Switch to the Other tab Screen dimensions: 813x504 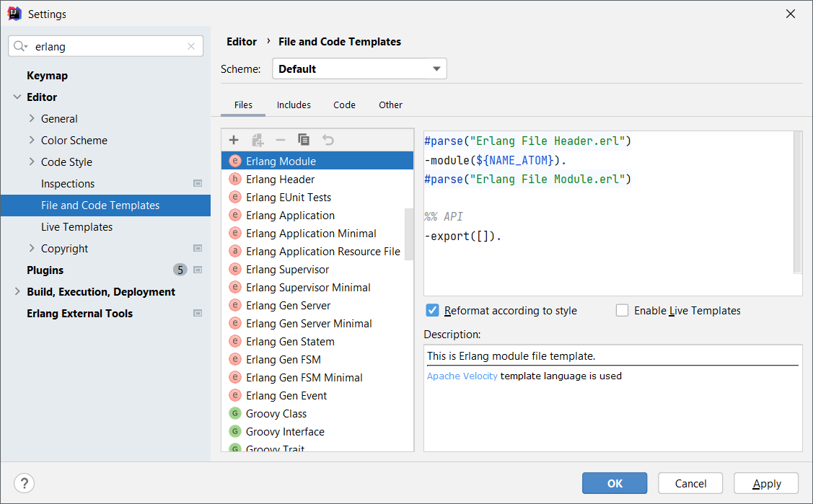(x=390, y=105)
